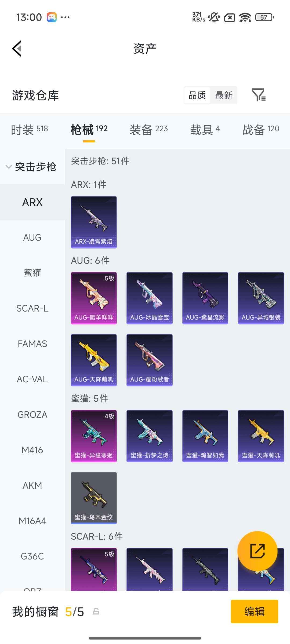Tap the orange share floating button
This screenshot has height=644, width=290.
[x=258, y=551]
